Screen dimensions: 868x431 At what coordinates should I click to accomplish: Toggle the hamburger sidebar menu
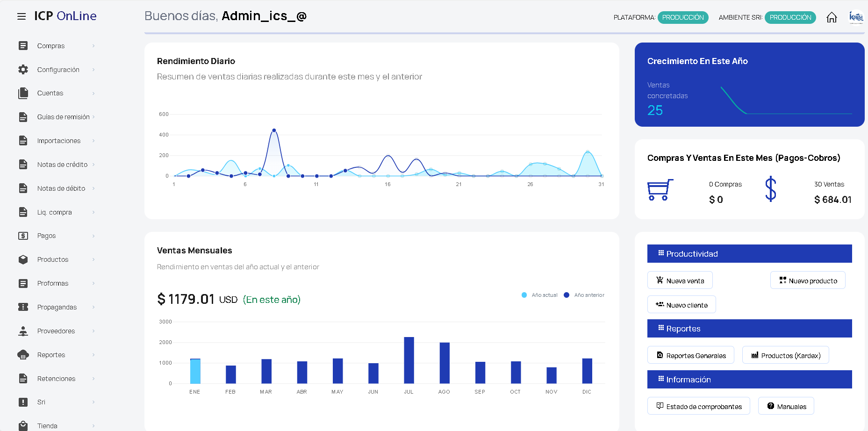[22, 16]
